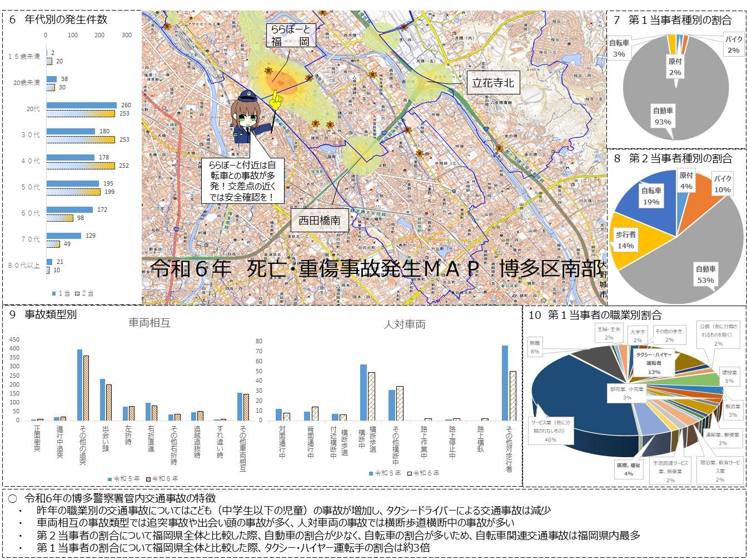747x560 pixels.
Task: Click the 無職 8% pie label
Action: [x=534, y=347]
